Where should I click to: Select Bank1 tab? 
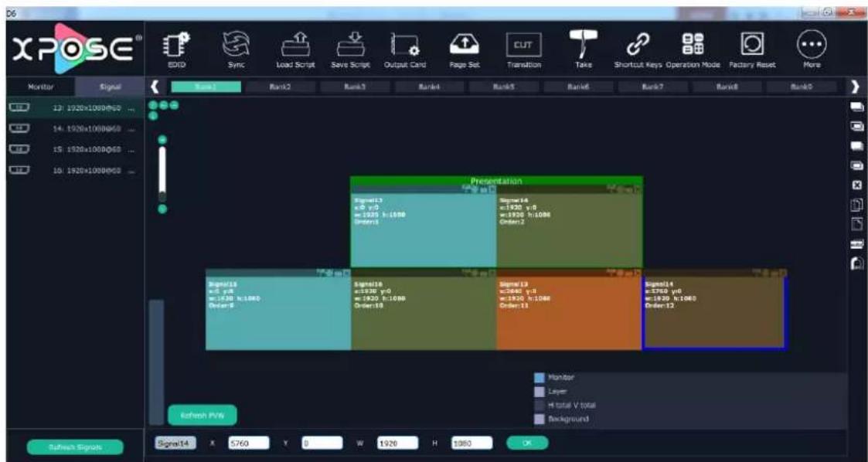coord(206,87)
